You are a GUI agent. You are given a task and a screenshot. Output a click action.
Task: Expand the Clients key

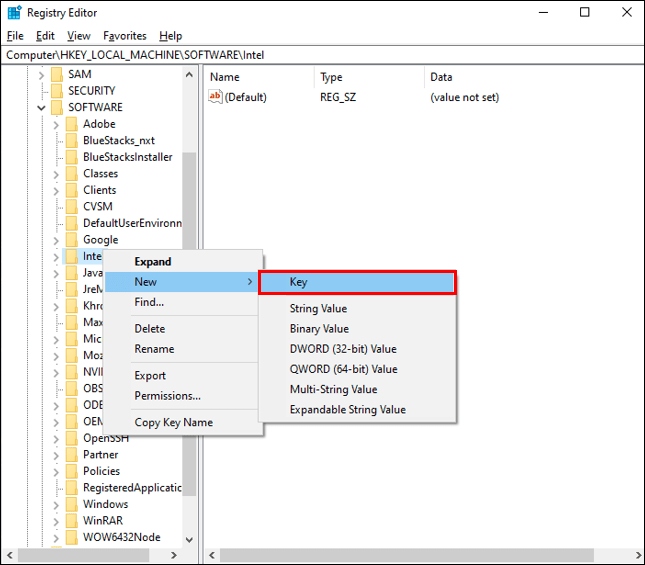click(56, 191)
